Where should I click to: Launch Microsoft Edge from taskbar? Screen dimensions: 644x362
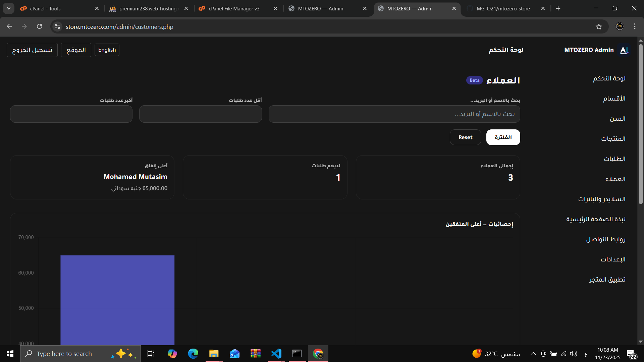point(193,354)
